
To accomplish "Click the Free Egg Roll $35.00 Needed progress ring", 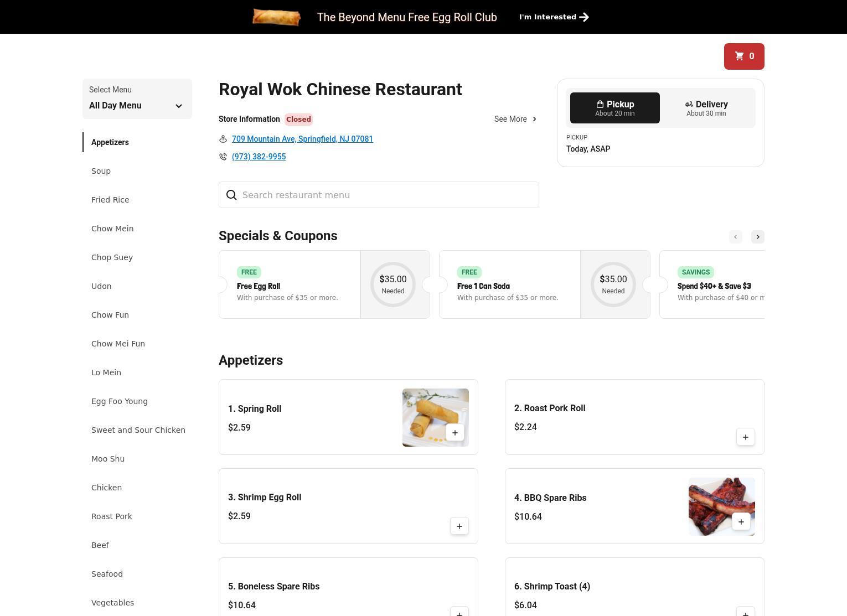I will [x=393, y=284].
